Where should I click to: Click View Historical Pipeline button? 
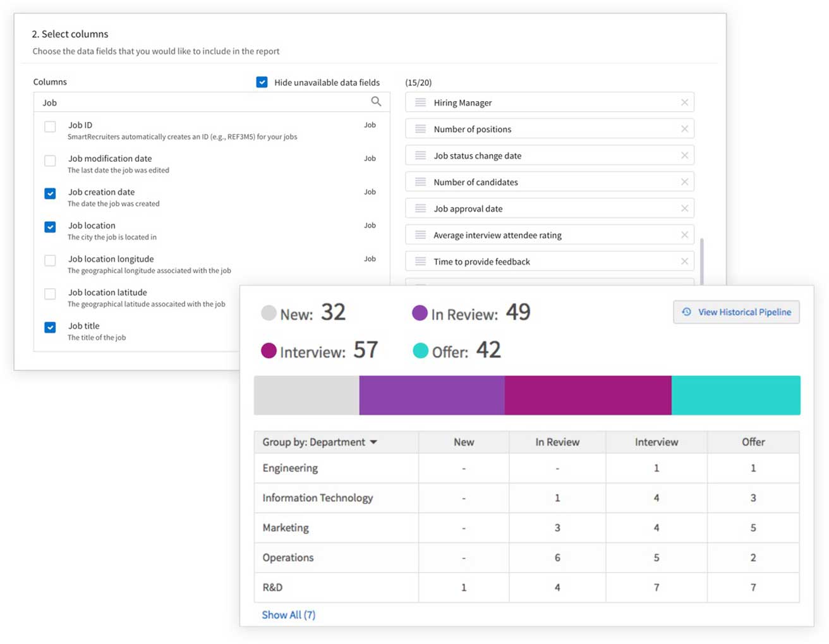coord(736,312)
